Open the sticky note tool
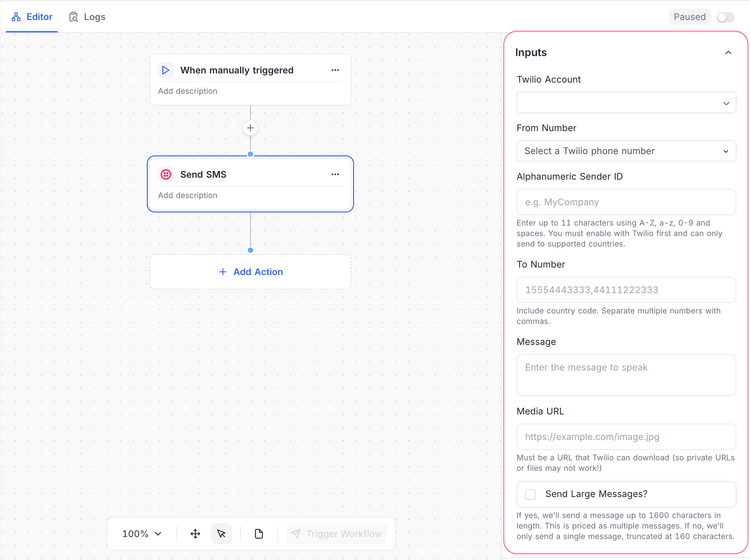 (x=258, y=533)
